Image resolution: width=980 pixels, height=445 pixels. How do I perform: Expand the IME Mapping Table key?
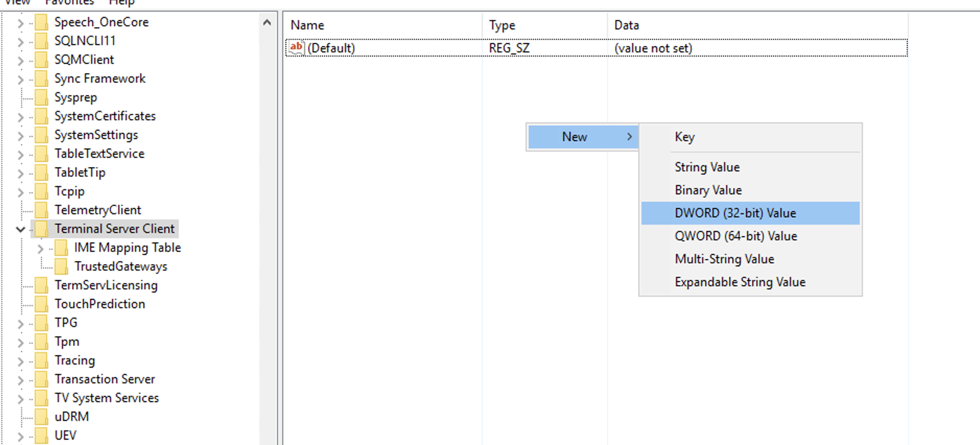point(40,248)
